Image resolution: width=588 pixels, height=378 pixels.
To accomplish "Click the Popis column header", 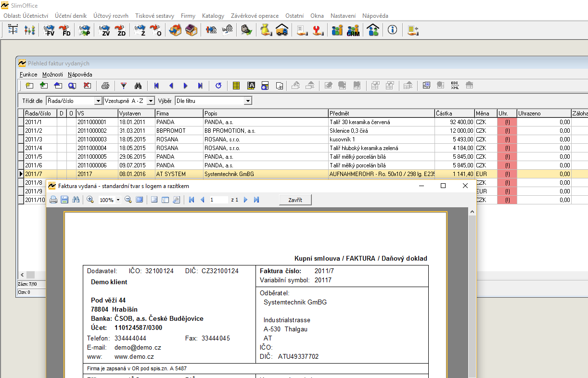I will tap(266, 113).
